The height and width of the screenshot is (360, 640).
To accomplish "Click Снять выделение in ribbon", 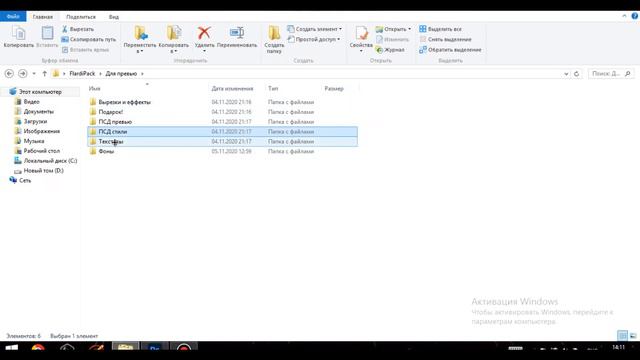I will [445, 40].
